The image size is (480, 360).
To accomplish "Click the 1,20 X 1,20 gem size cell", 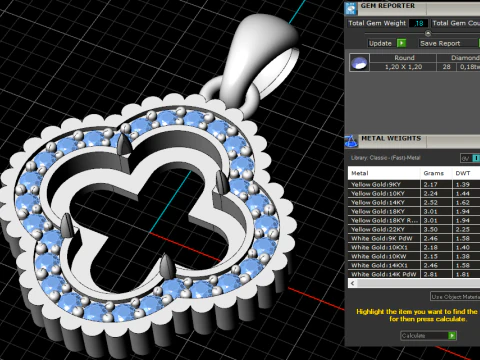I will tap(404, 67).
